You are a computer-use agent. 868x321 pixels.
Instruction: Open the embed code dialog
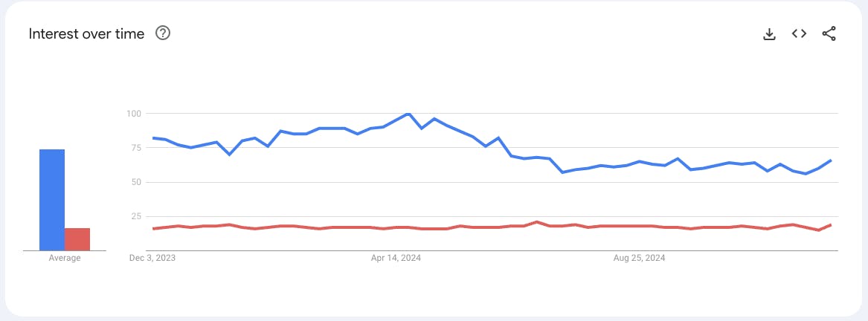point(799,33)
